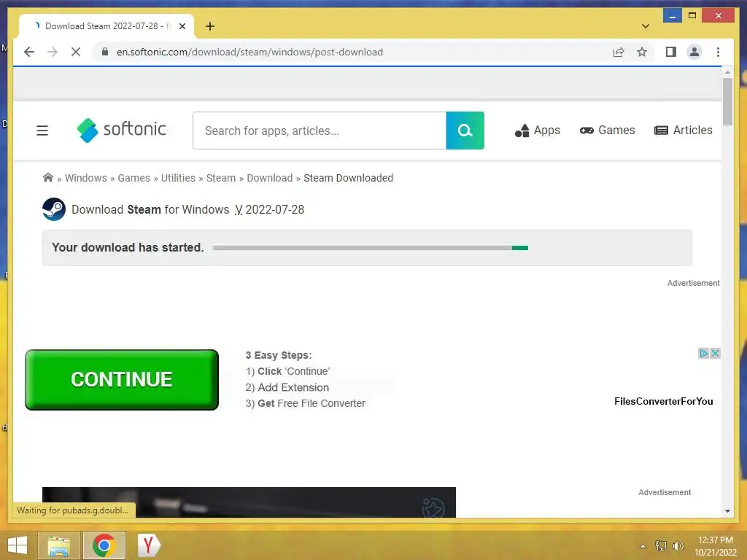
Task: Go to Softonic home via breadcrumb icon
Action: click(48, 178)
